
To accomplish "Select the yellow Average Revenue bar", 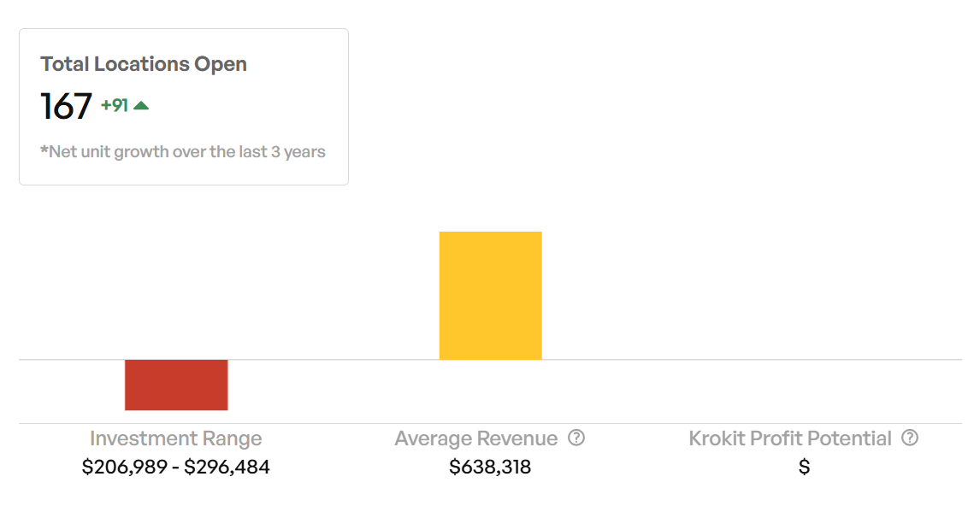I will [x=491, y=296].
